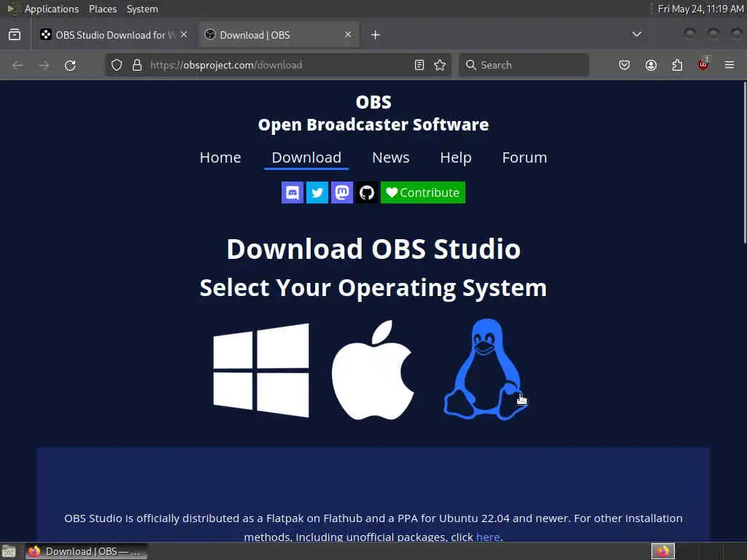Open the Extensions puzzle icon

point(677,65)
